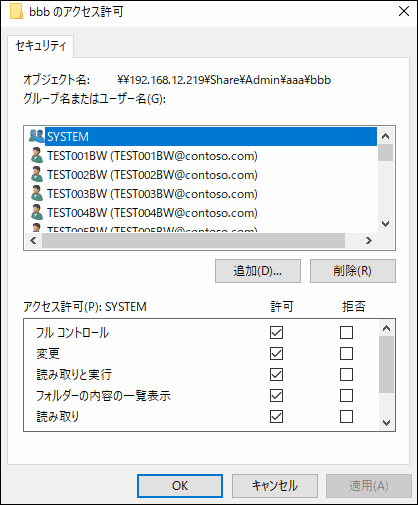The width and height of the screenshot is (418, 505).
Task: Click user list scroll up arrow
Action: [386, 136]
